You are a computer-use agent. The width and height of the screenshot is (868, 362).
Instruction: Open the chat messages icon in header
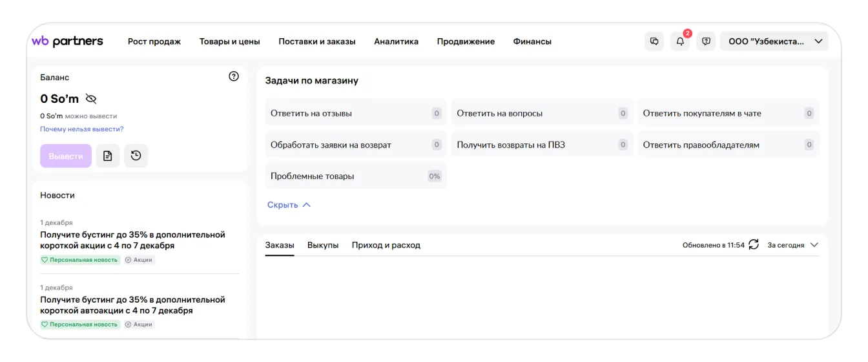coord(654,41)
